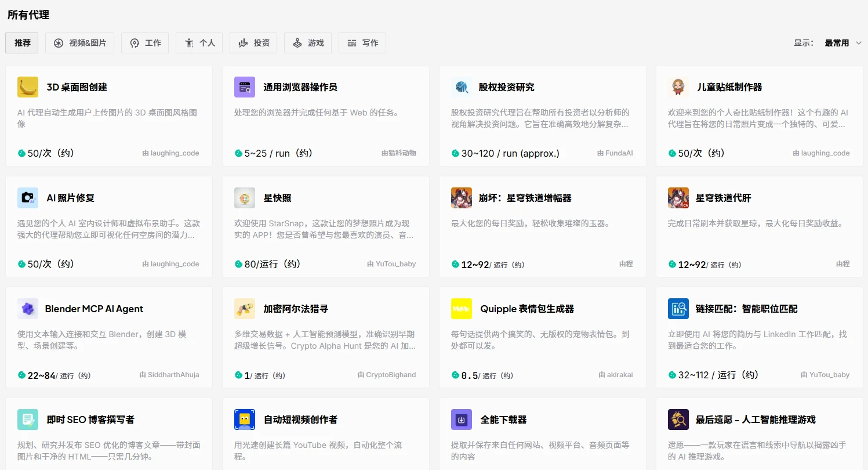Open the 崩坏：星穹铁道增幅器 title
Image resolution: width=868 pixels, height=470 pixels.
pyautogui.click(x=525, y=198)
